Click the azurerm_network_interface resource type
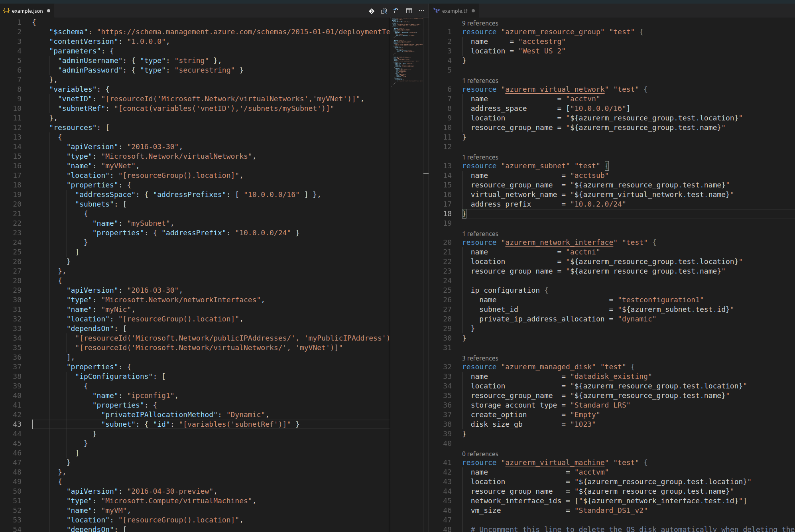The image size is (795, 532). (559, 242)
